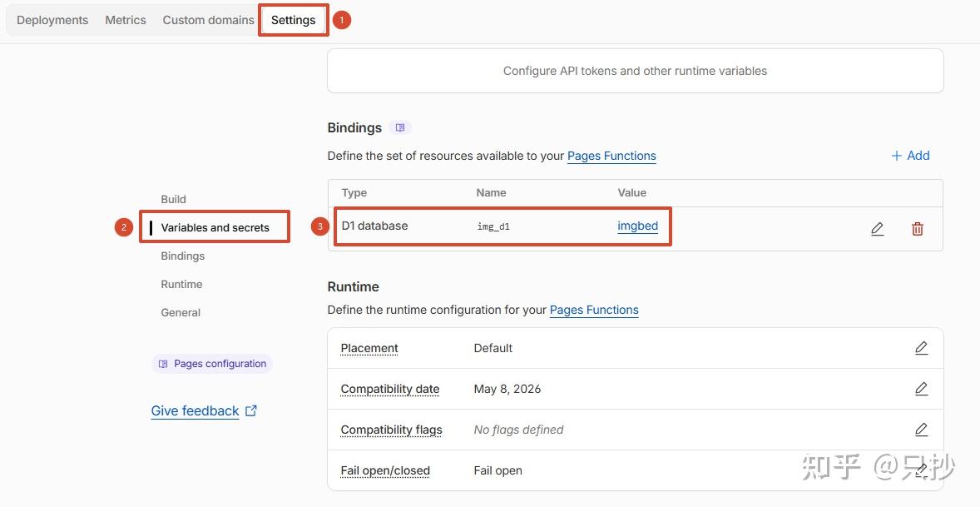980x507 pixels.
Task: Click the Default placement value
Action: pyautogui.click(x=492, y=348)
